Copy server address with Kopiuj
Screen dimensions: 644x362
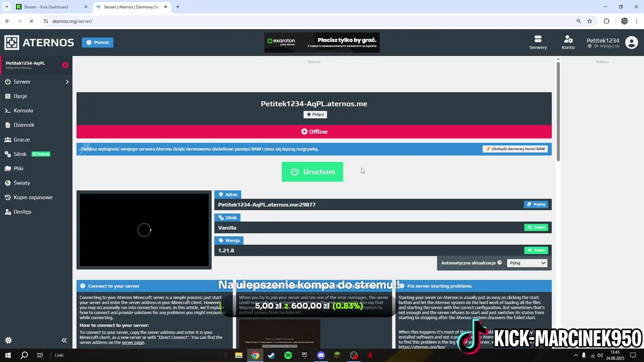tap(536, 204)
